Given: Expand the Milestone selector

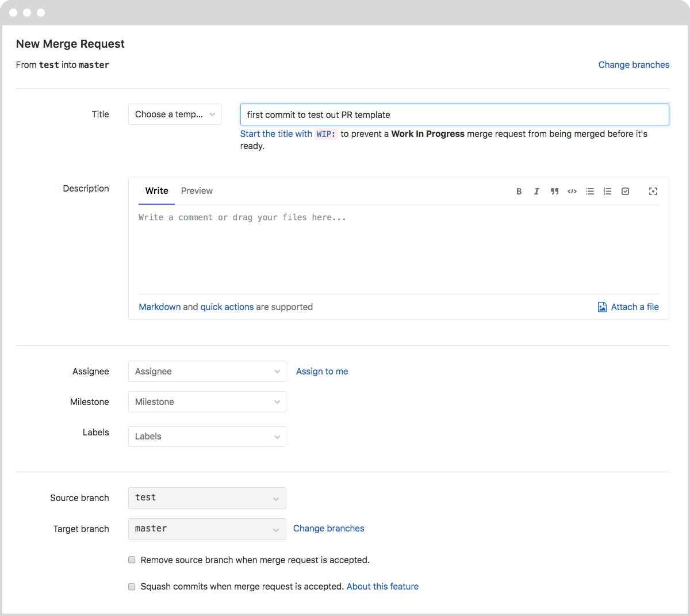Looking at the screenshot, I should 207,401.
